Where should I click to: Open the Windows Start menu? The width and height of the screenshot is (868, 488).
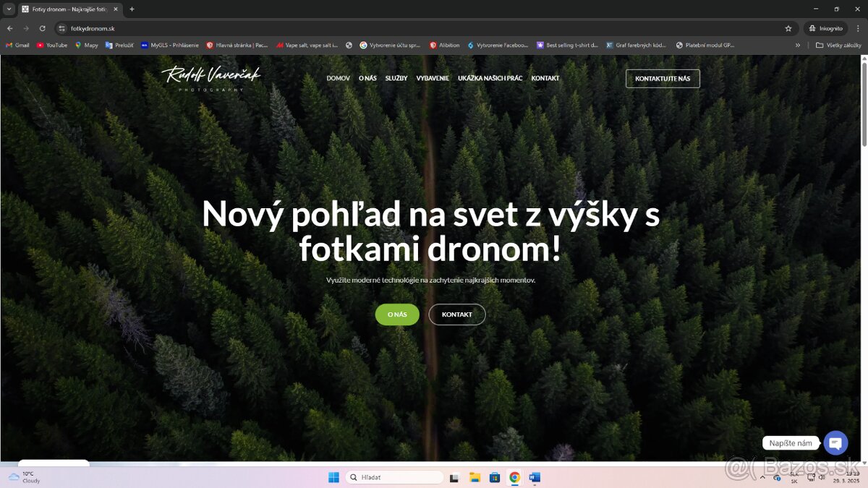point(333,477)
